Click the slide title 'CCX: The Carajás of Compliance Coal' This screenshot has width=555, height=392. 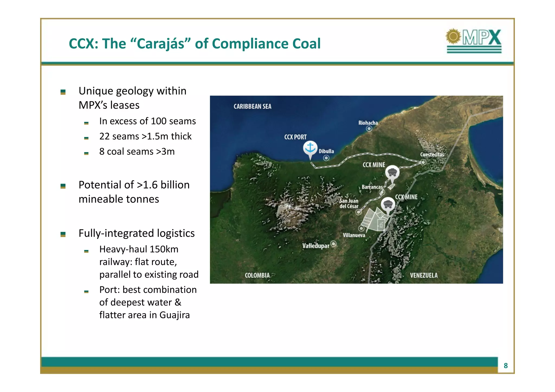195,44
